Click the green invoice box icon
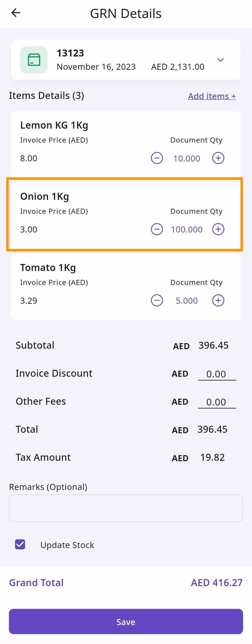The height and width of the screenshot is (644, 252). pos(34,60)
